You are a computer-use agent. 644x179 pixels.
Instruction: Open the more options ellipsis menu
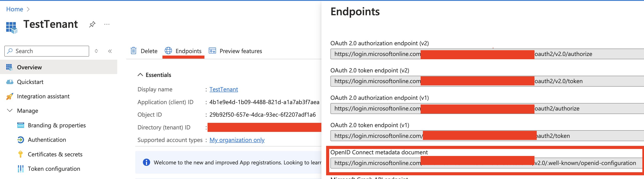[107, 24]
